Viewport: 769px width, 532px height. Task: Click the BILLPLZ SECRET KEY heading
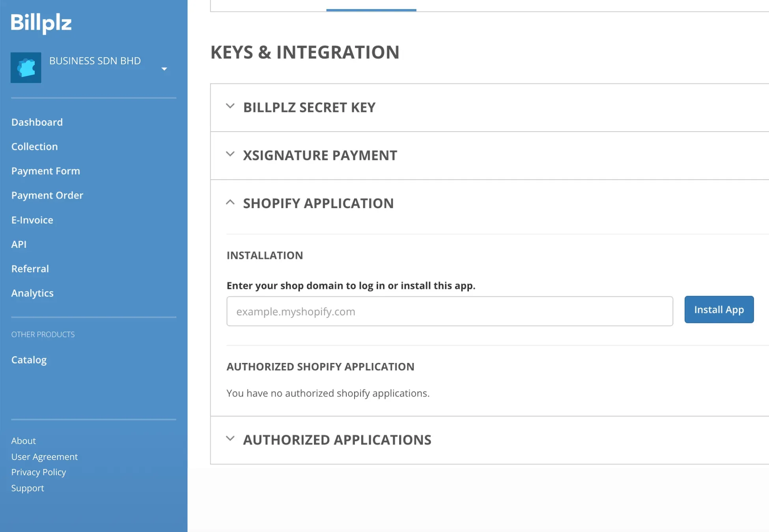point(309,107)
